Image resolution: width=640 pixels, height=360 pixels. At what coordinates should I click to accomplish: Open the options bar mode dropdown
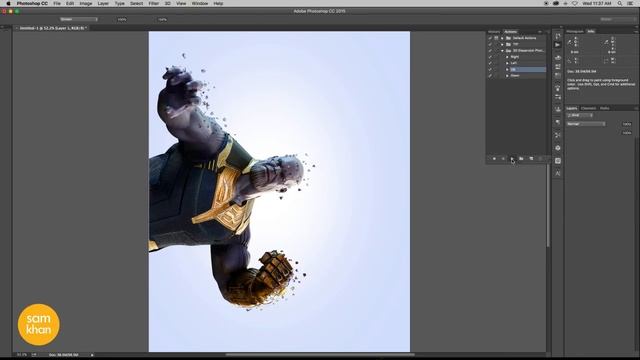79,19
